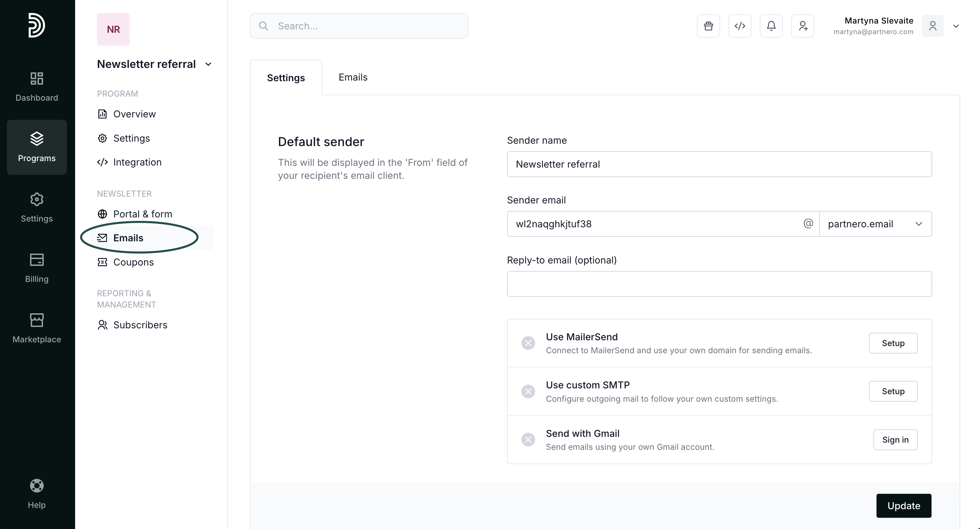Open Coupons in newsletter menu
This screenshot has width=980, height=529.
pos(133,262)
